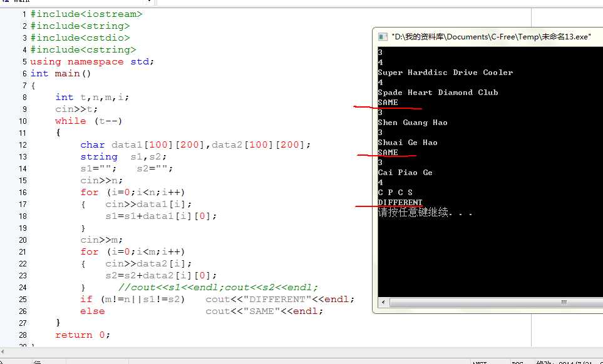The image size is (603, 364).
Task: Click the code line #include<string>
Action: click(80, 26)
